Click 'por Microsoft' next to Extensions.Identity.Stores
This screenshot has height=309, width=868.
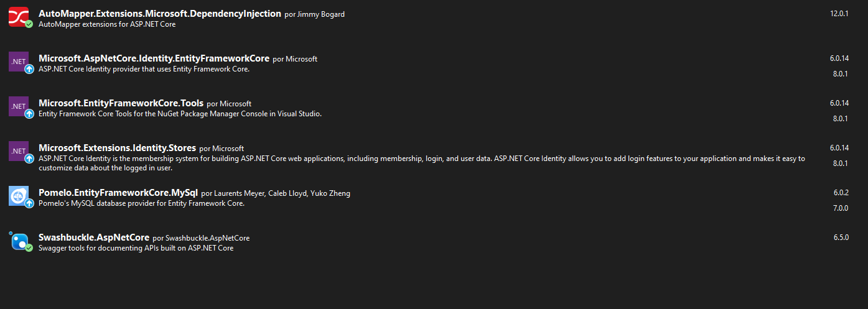coord(222,149)
